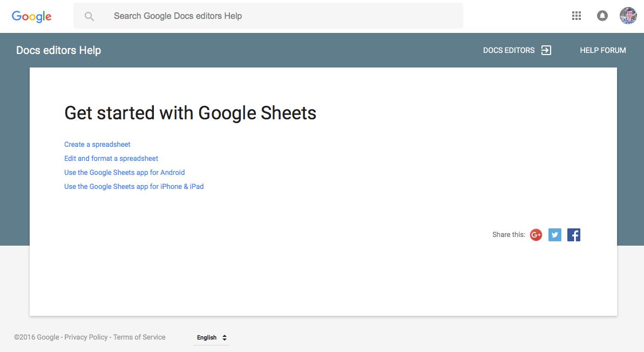Open Google Sheets app for Android link
The width and height of the screenshot is (644, 352).
(124, 172)
